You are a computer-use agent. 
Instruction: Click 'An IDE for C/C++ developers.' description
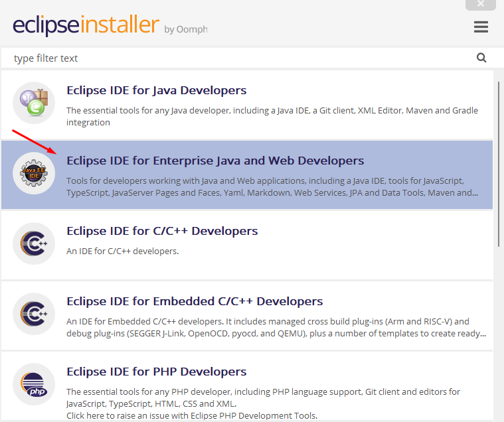tap(122, 251)
